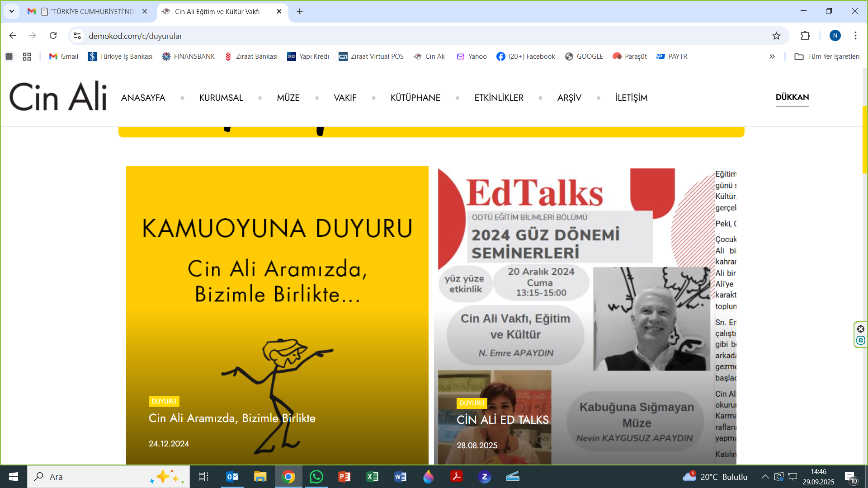
Task: Go to the DÜKKAN shop link
Action: pos(792,97)
